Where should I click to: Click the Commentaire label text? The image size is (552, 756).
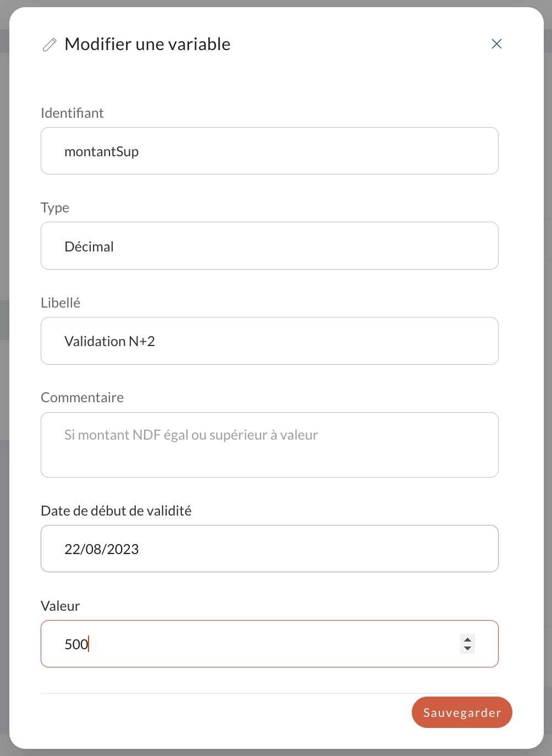tap(82, 397)
